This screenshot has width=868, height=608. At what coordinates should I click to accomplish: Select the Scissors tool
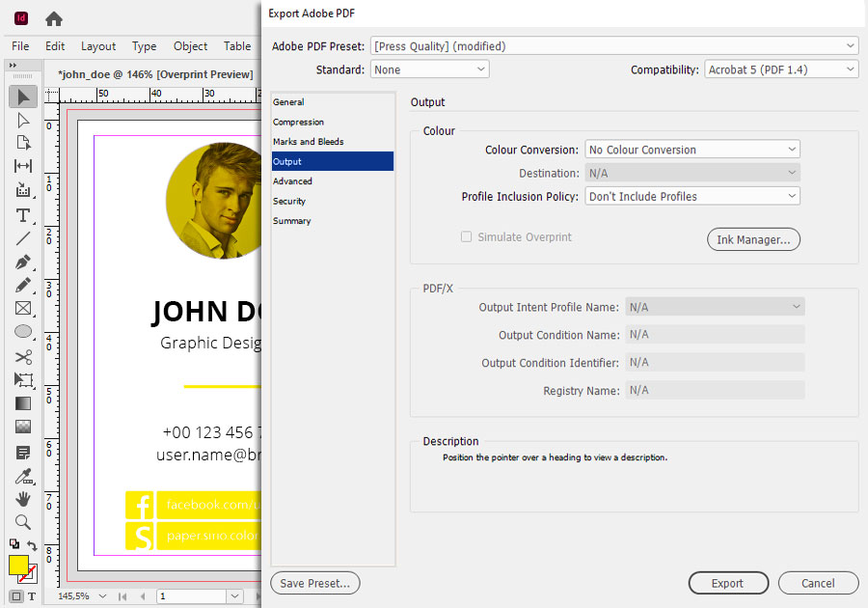coord(23,357)
